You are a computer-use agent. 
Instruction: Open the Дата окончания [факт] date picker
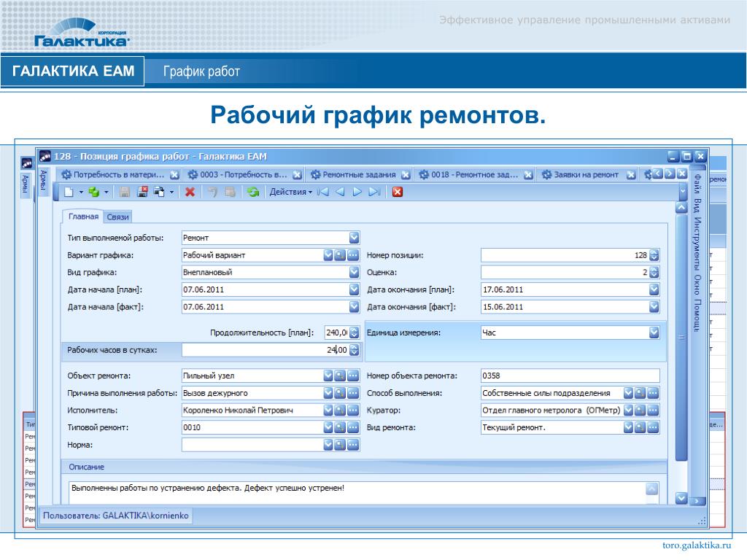[x=654, y=307]
